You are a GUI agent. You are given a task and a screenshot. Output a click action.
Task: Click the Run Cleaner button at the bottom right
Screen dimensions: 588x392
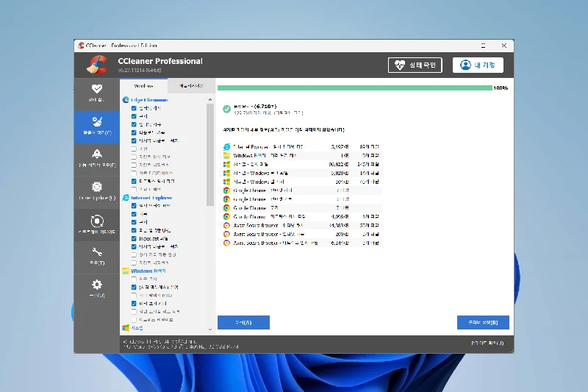pos(483,323)
